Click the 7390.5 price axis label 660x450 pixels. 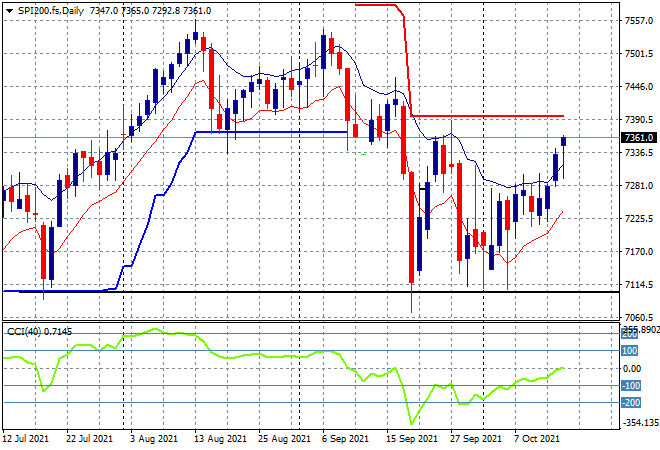click(x=639, y=120)
